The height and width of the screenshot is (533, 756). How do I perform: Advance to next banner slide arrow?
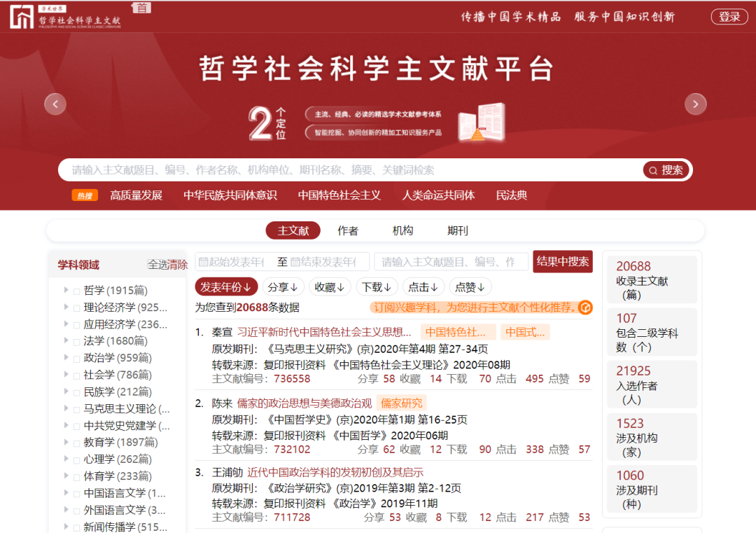(695, 104)
